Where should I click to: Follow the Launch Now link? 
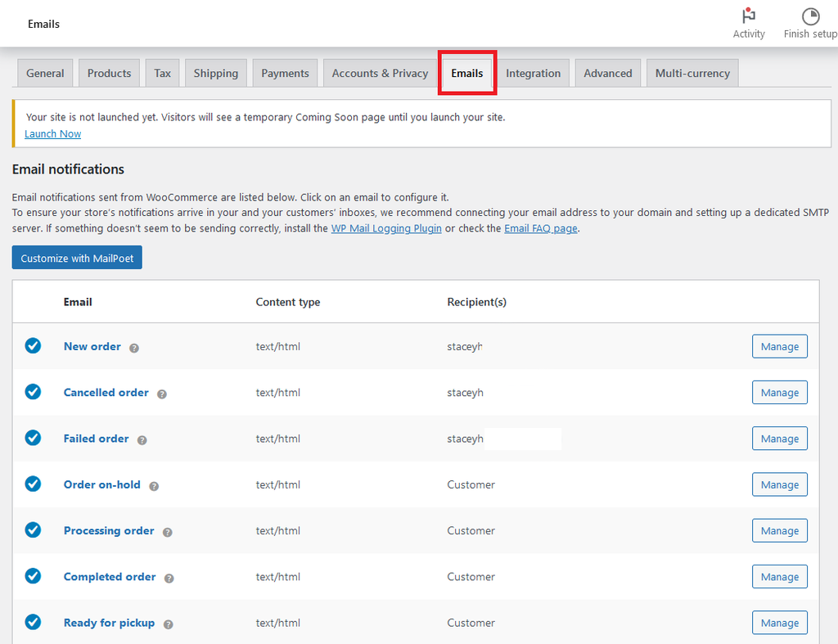coord(53,133)
